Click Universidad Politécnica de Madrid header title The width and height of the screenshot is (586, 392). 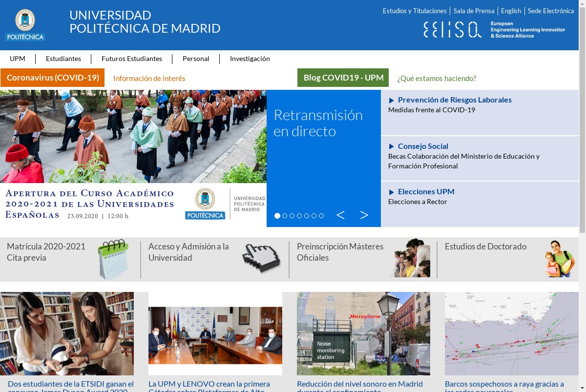[145, 22]
